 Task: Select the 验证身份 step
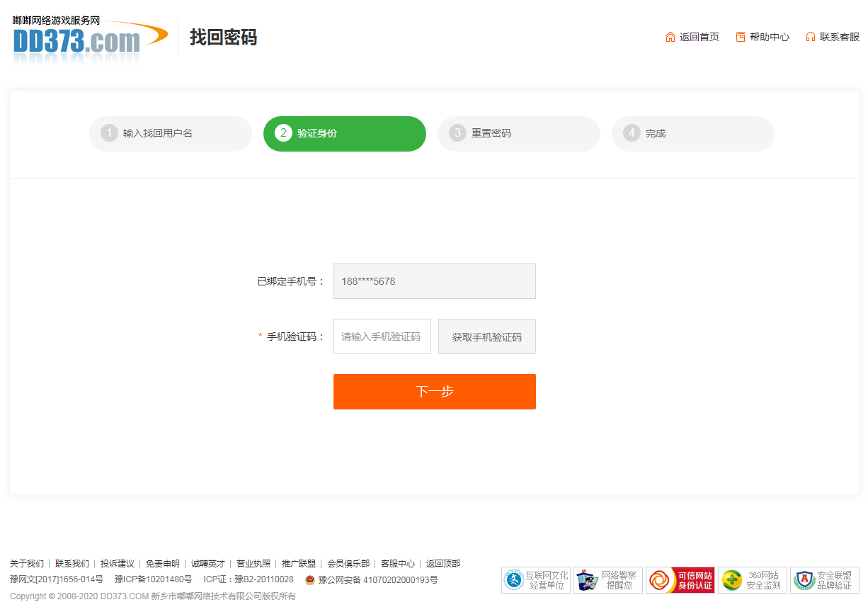345,134
